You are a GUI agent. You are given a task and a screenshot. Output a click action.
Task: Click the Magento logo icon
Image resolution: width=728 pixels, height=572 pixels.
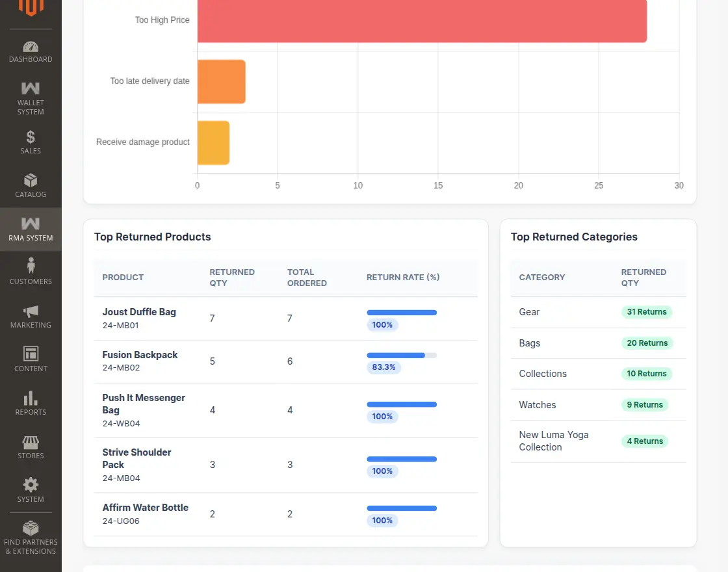pyautogui.click(x=31, y=7)
